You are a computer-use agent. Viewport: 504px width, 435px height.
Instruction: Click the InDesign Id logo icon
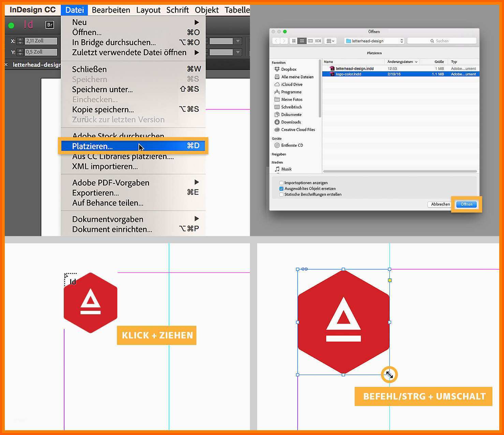click(28, 25)
